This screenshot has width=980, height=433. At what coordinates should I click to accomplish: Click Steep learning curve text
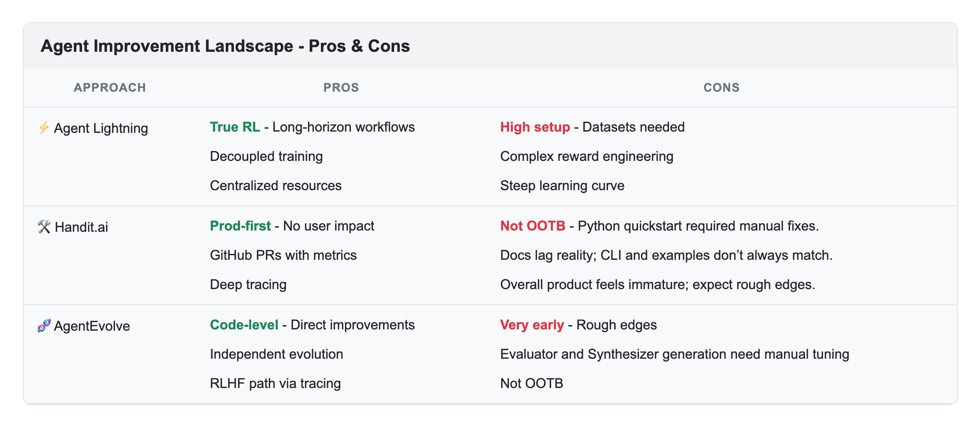pos(562,186)
